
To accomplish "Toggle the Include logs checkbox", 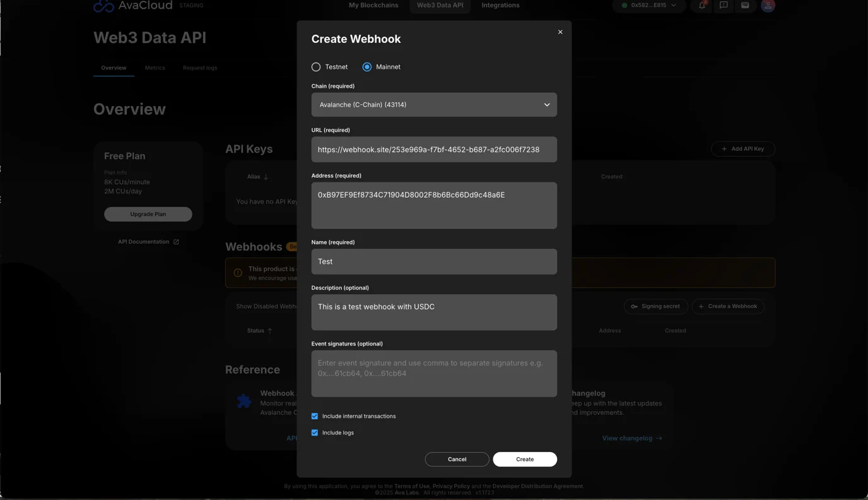I will coord(315,432).
